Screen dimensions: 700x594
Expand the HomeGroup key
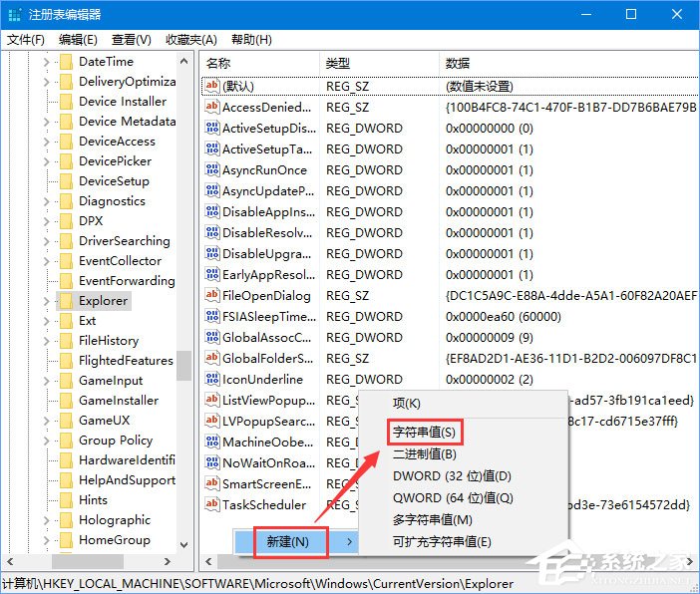(47, 540)
